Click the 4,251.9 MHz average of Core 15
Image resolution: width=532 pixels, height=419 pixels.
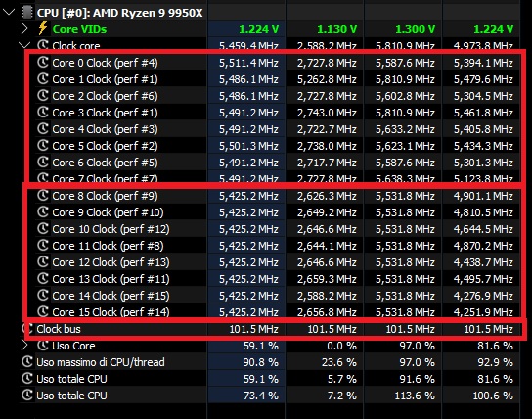483,312
